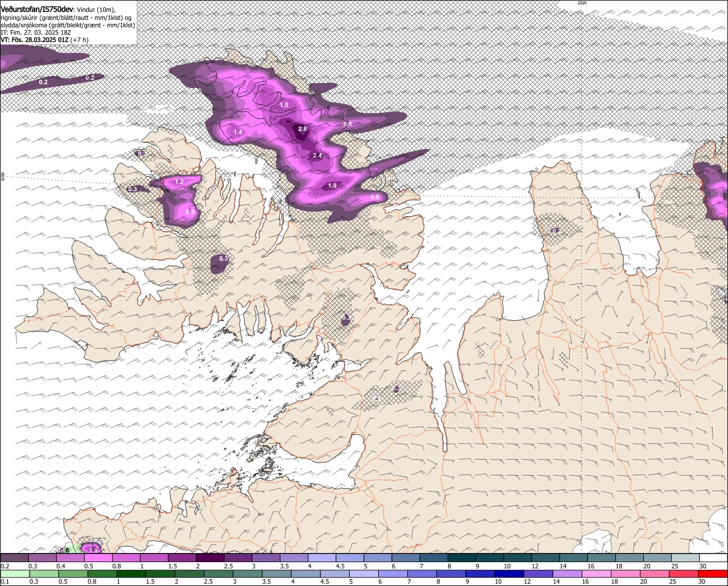Image resolution: width=728 pixels, height=586 pixels.
Task: Pick the slate blue 6 swatch in snow scale
Action: (x=406, y=558)
